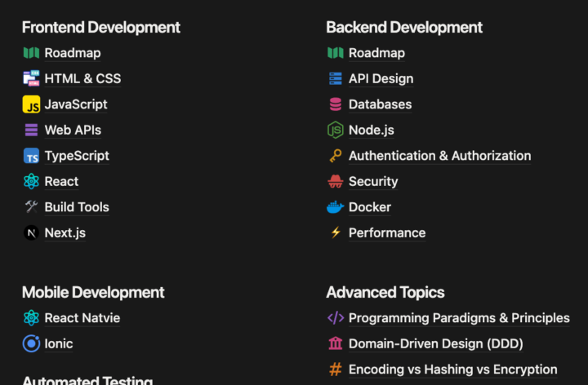Image resolution: width=588 pixels, height=385 pixels.
Task: Click the purple code brackets Programming Paradigms icon
Action: (336, 317)
